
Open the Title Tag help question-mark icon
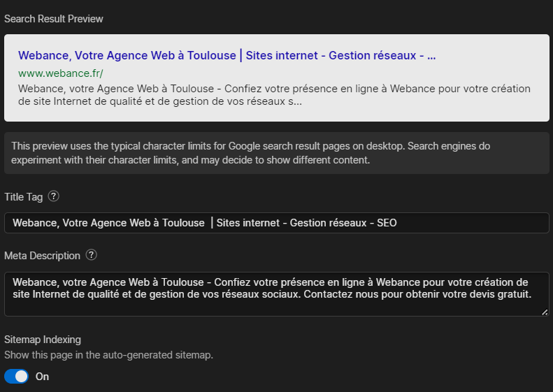(53, 196)
